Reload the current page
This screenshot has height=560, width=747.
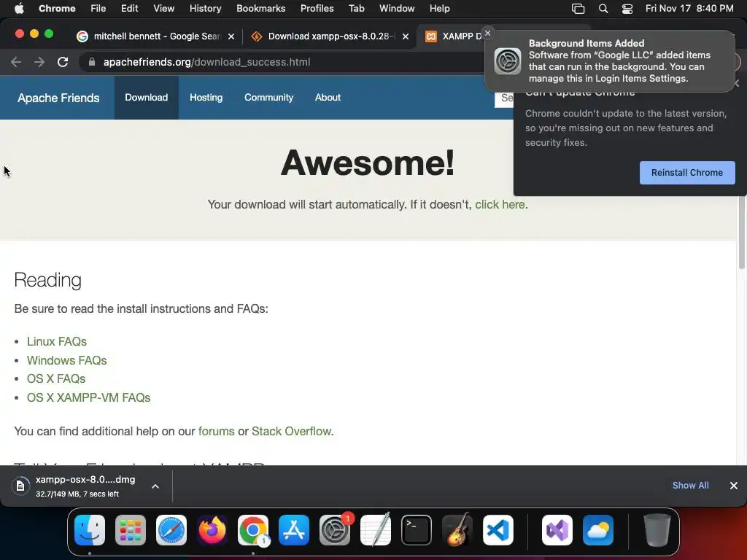click(63, 62)
